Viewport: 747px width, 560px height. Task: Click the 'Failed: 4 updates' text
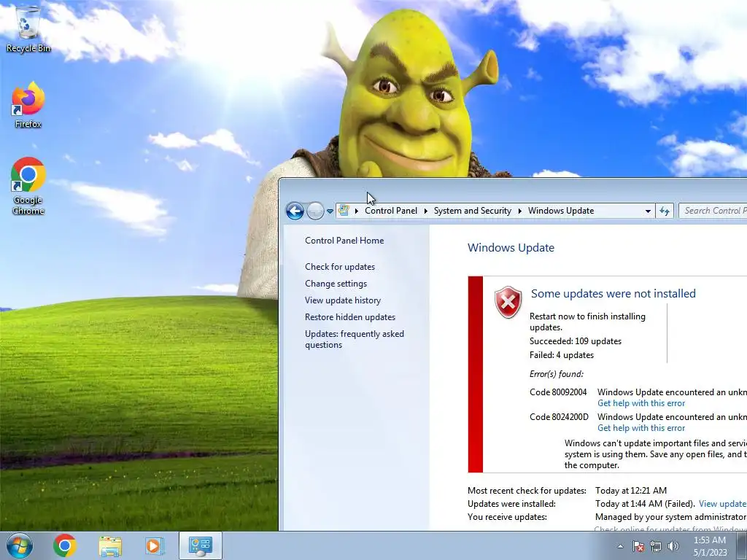coord(562,355)
